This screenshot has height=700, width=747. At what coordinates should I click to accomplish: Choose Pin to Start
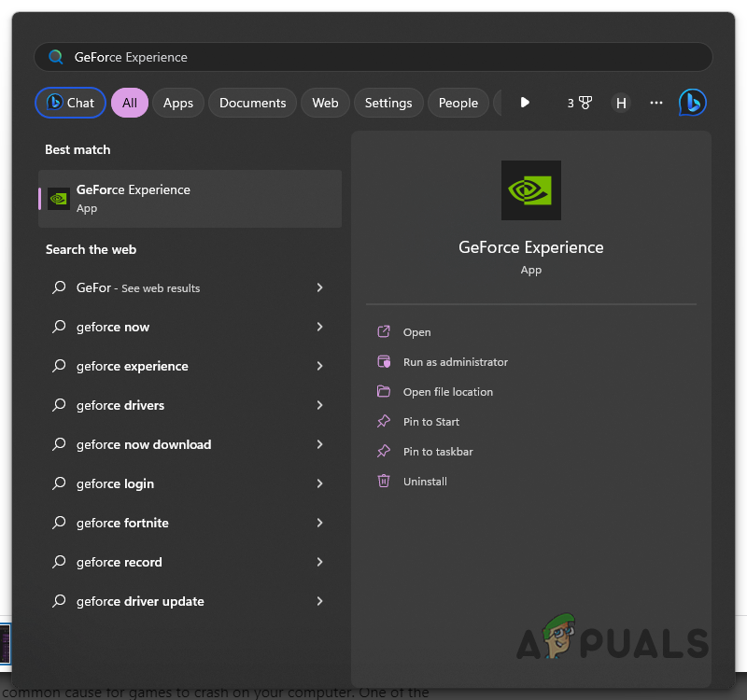click(431, 422)
